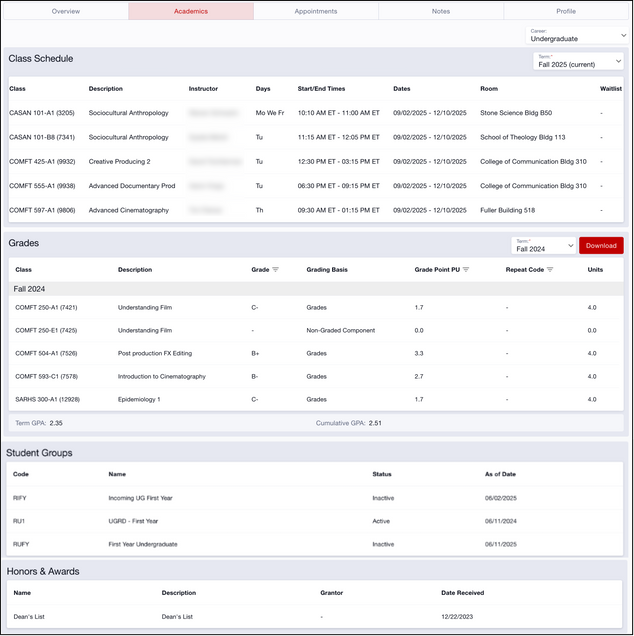
Task: Click the 06/11/2024 as-of date
Action: click(501, 522)
